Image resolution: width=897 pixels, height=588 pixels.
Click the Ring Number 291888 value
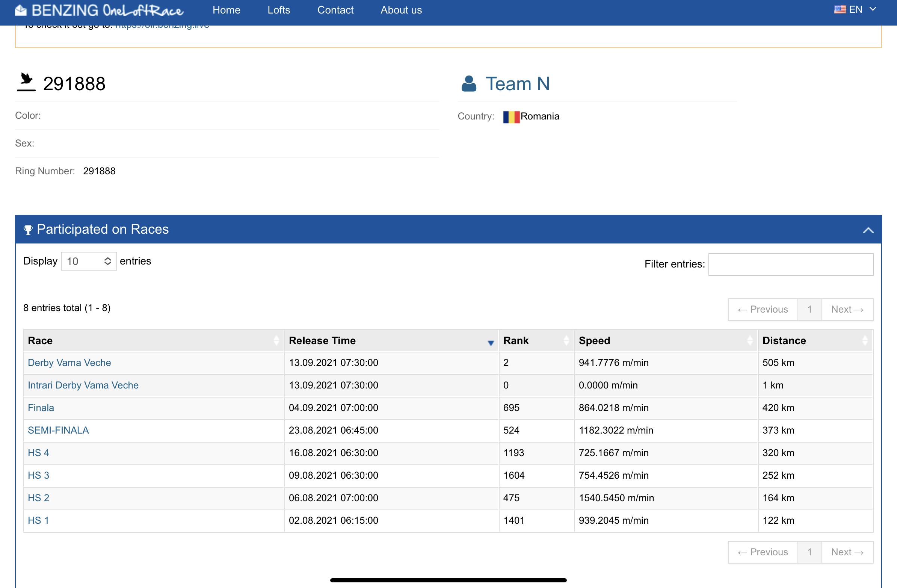click(x=99, y=171)
